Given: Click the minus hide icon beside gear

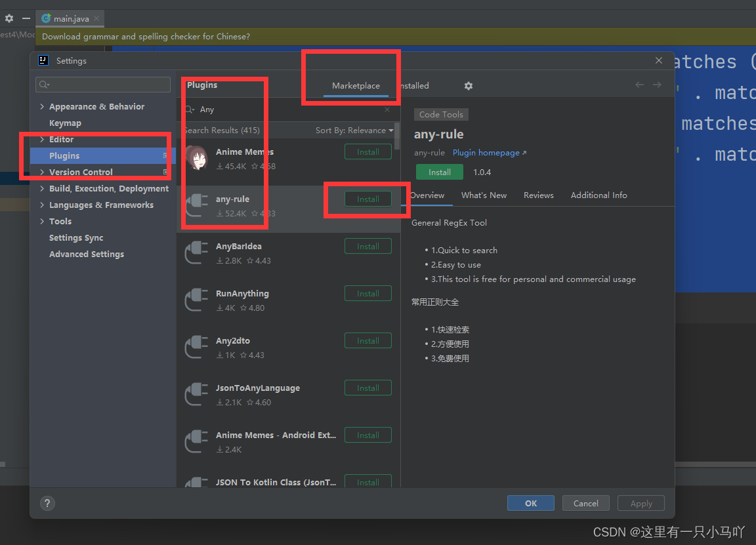Looking at the screenshot, I should (x=26, y=18).
